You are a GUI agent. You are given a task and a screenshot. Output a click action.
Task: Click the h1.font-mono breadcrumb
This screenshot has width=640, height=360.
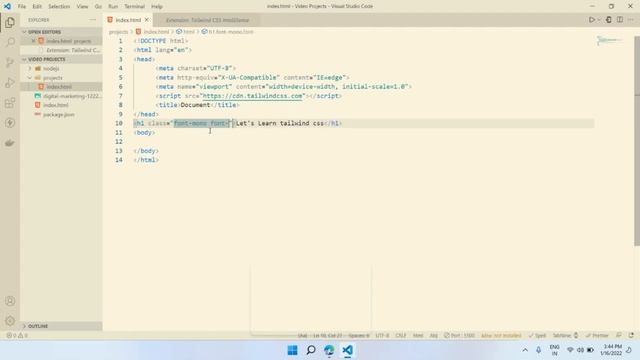(231, 31)
